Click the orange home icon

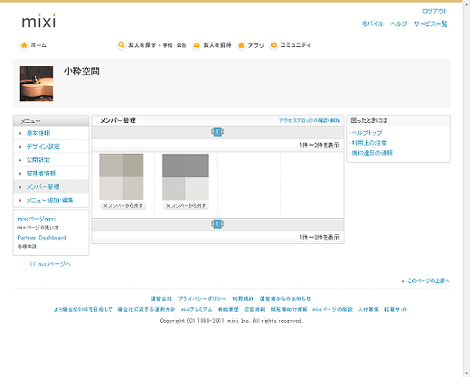pyautogui.click(x=24, y=45)
